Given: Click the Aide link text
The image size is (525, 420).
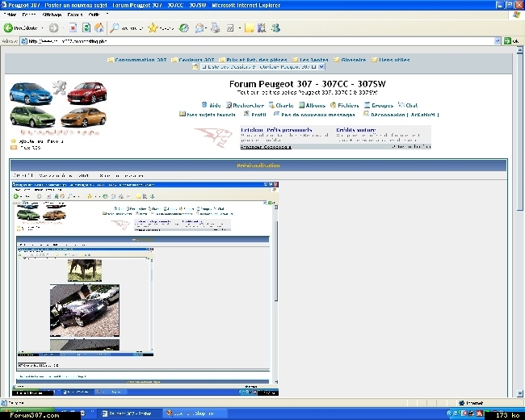Looking at the screenshot, I should coord(215,105).
